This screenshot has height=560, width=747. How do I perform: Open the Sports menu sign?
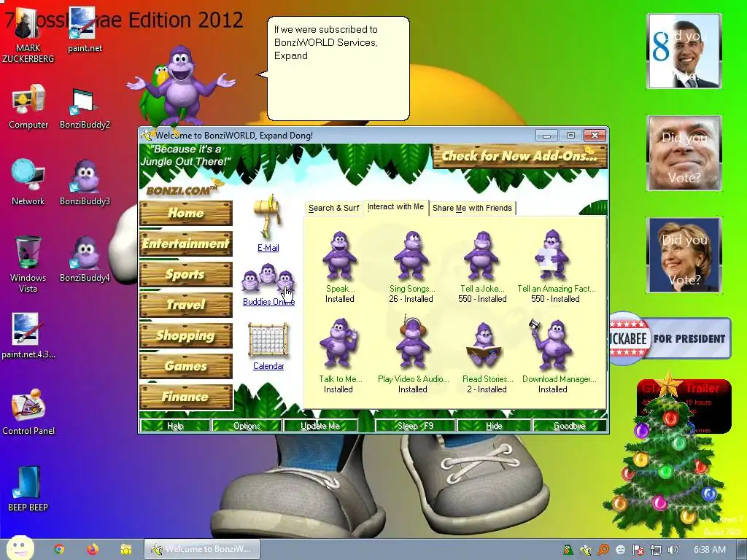click(x=186, y=274)
